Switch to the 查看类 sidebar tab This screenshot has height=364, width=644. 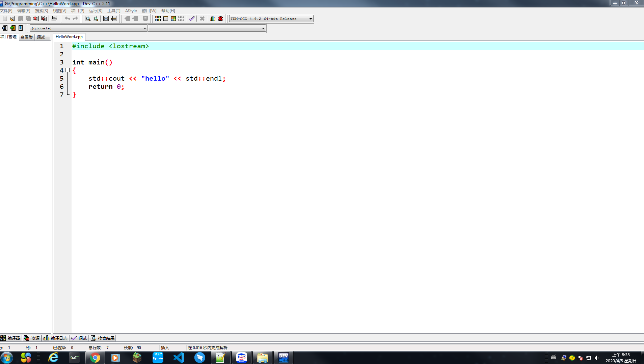tap(27, 37)
